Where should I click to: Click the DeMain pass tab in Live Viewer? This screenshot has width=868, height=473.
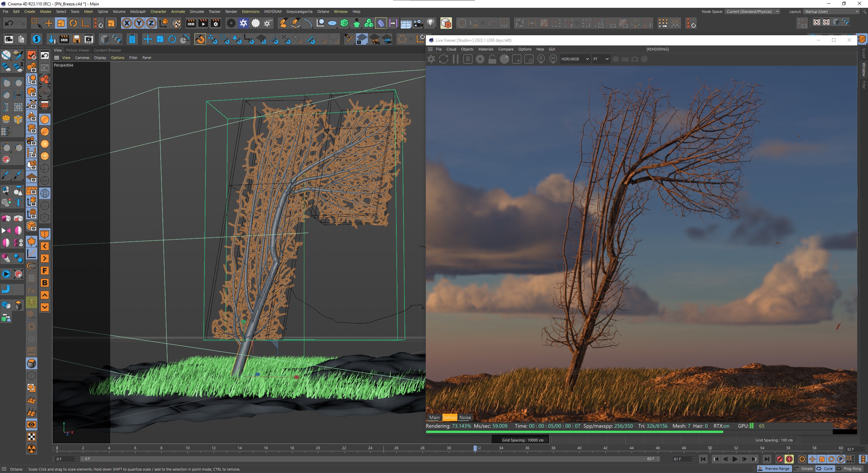tap(450, 417)
